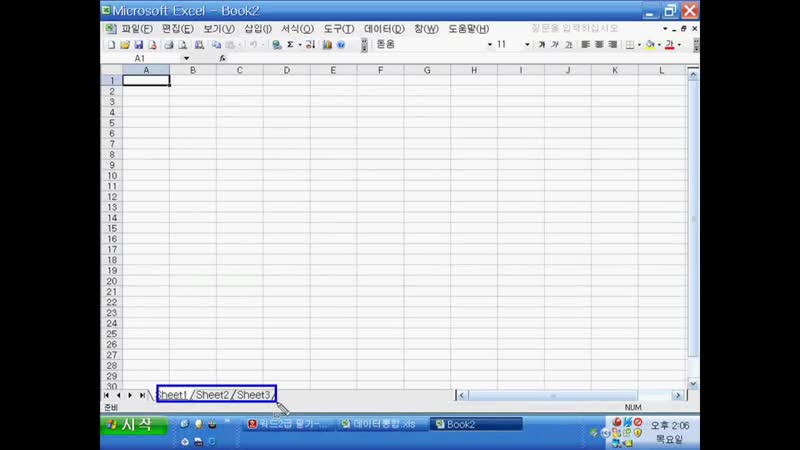Toggle italic formatting

coord(555,45)
